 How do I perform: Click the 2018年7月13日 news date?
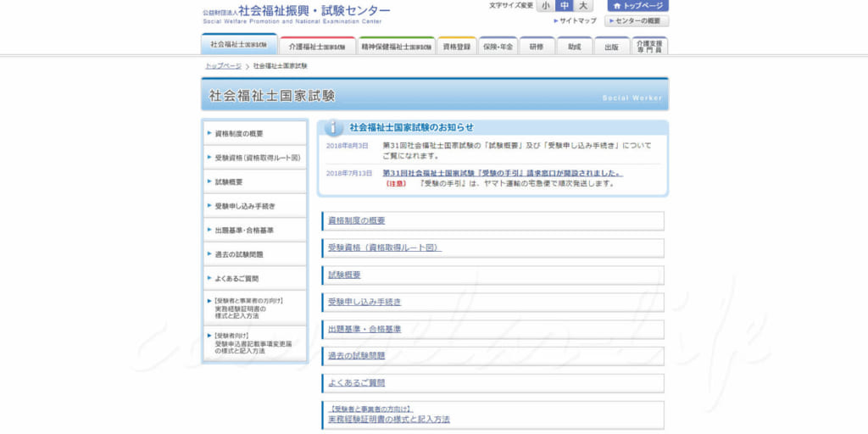pyautogui.click(x=349, y=173)
